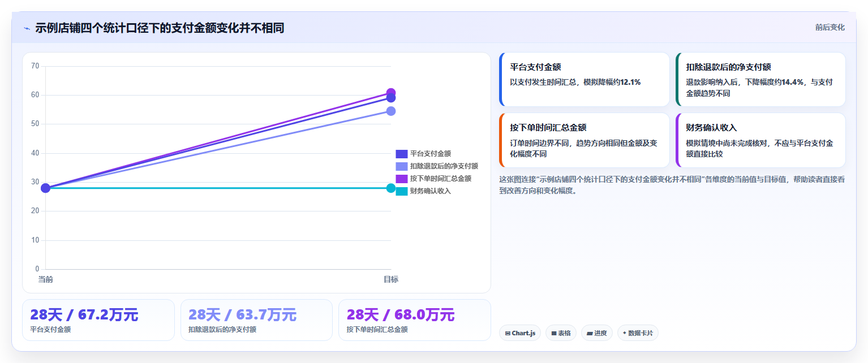Open the 财务确认收入 insight card
The image size is (868, 363).
[760, 140]
